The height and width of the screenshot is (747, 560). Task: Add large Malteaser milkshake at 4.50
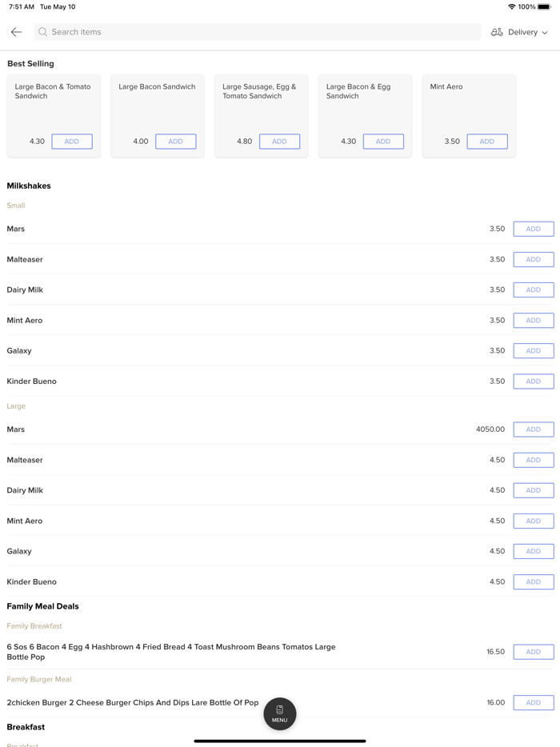534,460
